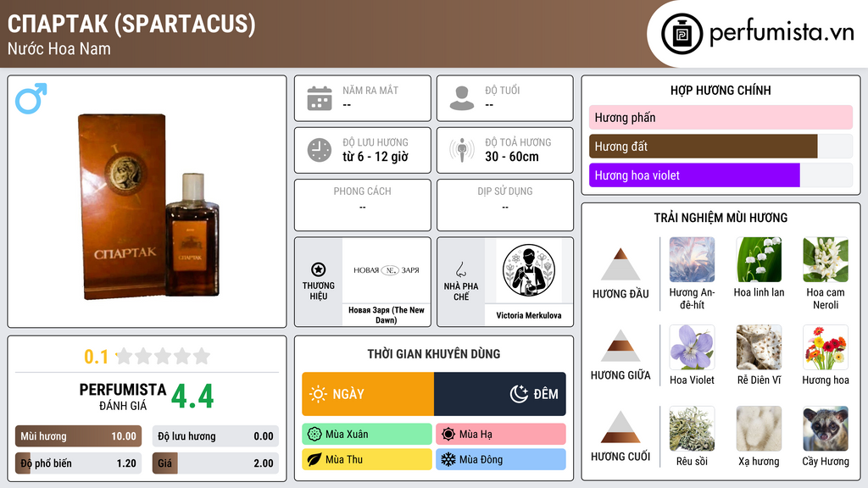Click the Новая Заря (The New Dawn) label
Screen dimensions: 868x488
(387, 315)
